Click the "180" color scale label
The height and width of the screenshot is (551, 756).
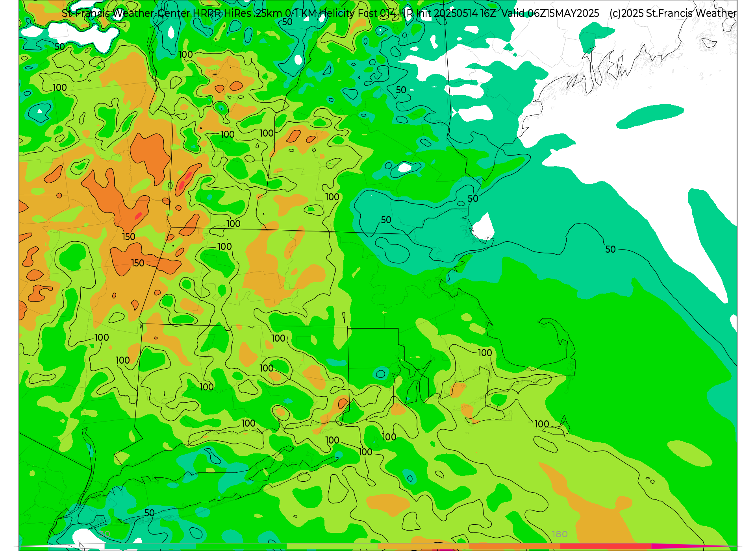point(560,534)
